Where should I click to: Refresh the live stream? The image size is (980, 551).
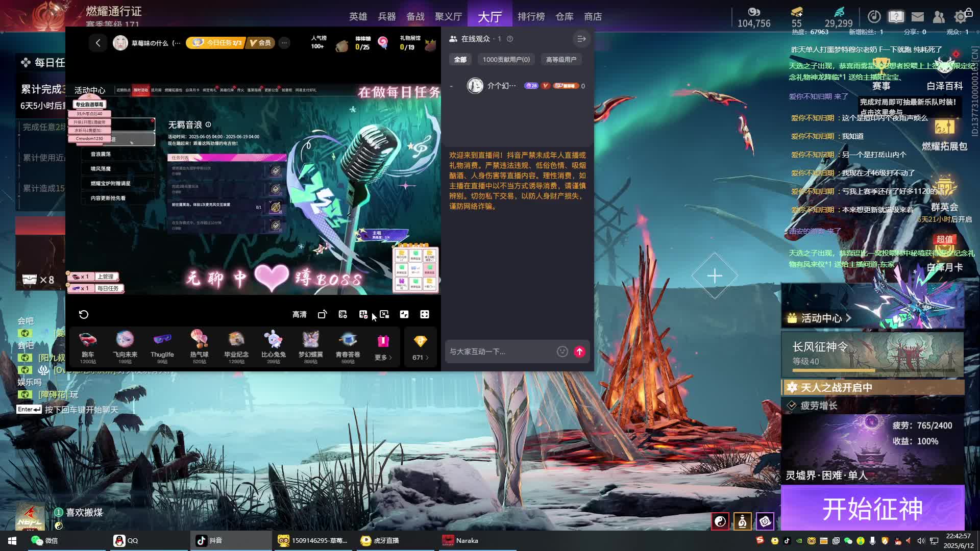84,314
